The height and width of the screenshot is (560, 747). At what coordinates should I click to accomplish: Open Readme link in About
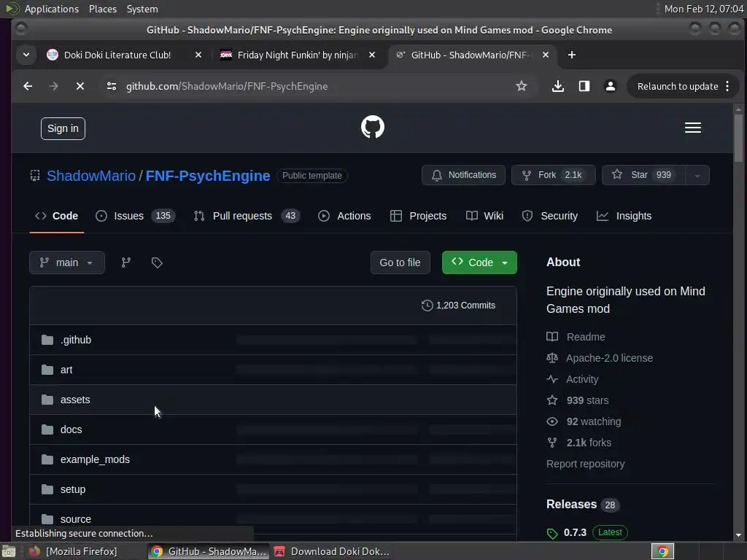point(586,337)
